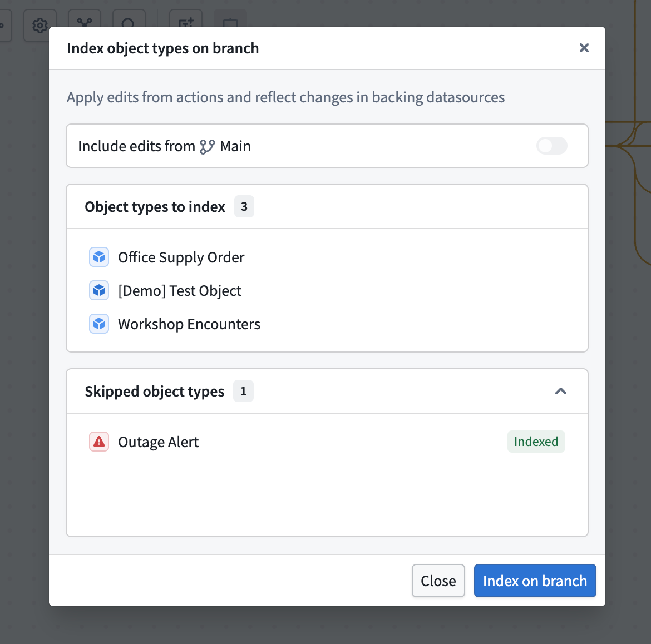Click the Close button
Image resolution: width=651 pixels, height=644 pixels.
(x=438, y=581)
